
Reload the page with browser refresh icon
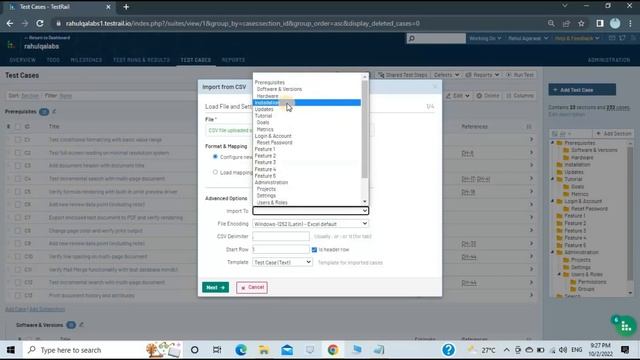click(x=40, y=24)
